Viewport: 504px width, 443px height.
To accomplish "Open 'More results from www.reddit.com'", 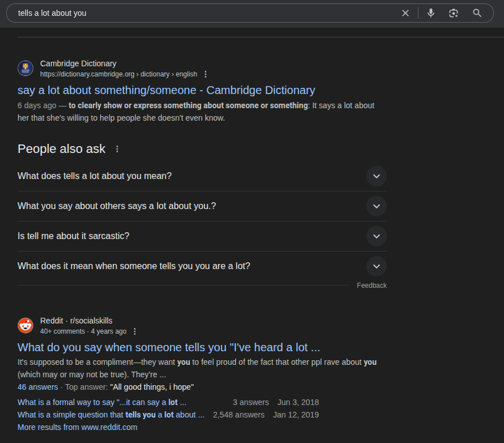I will (78, 427).
